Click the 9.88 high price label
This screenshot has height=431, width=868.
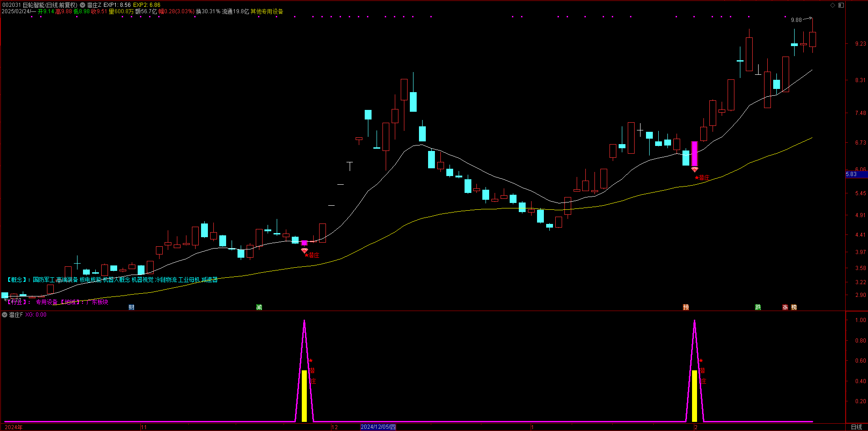[x=796, y=20]
